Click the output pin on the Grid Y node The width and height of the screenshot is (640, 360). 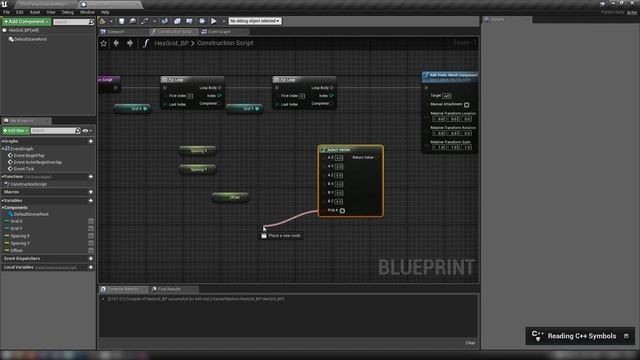point(257,109)
